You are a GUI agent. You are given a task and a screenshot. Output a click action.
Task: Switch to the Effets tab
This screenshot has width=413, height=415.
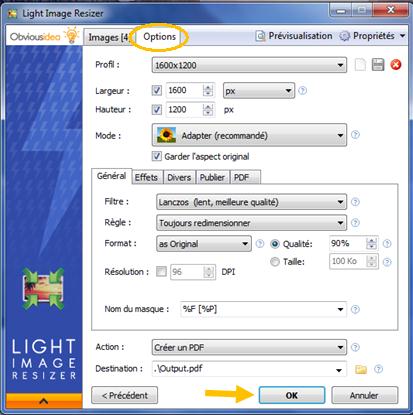pyautogui.click(x=146, y=177)
